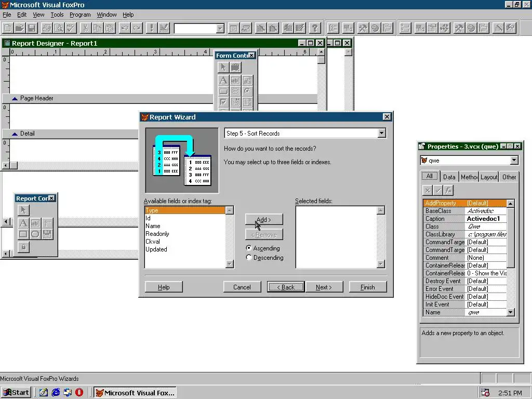This screenshot has height=399, width=532.
Task: Select the Edit Box tool in Form Controls
Action: (x=247, y=81)
